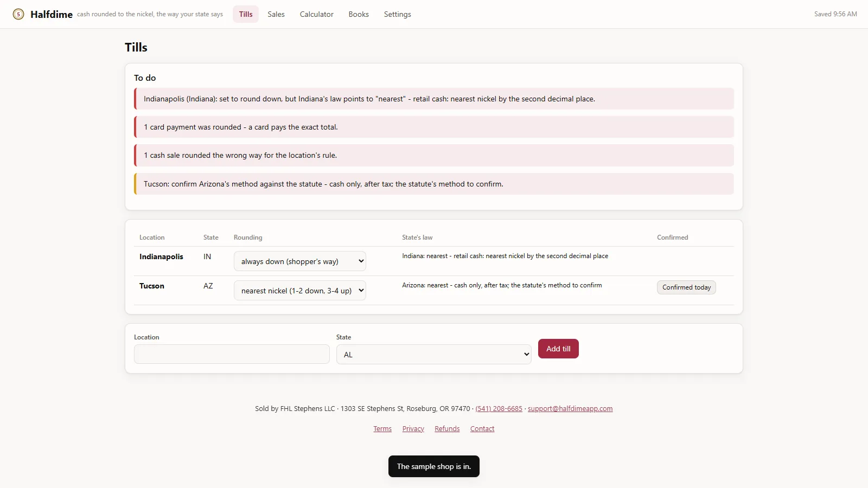Screen dimensions: 868x488
Task: Click the Confirmed today button for Tucson
Action: pos(686,287)
